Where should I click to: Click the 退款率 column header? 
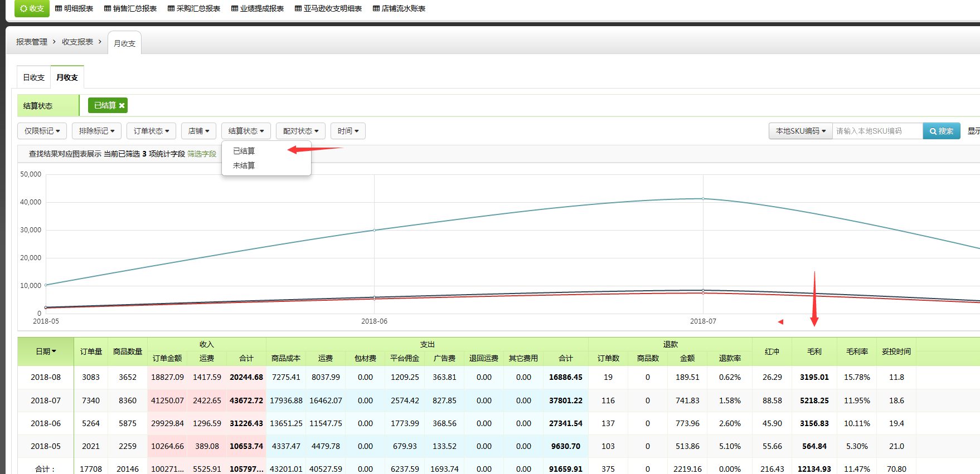(x=730, y=358)
